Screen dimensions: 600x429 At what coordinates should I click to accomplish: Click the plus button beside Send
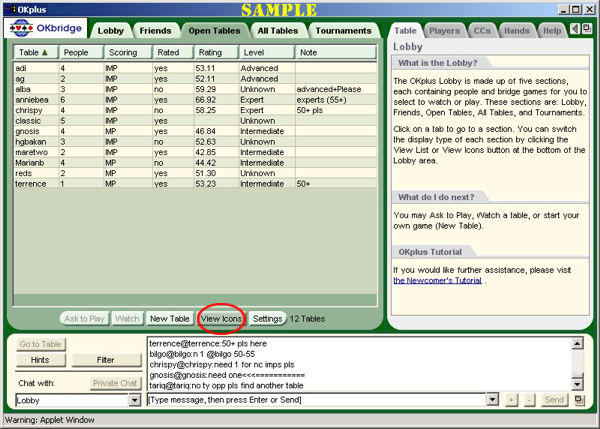pos(511,400)
